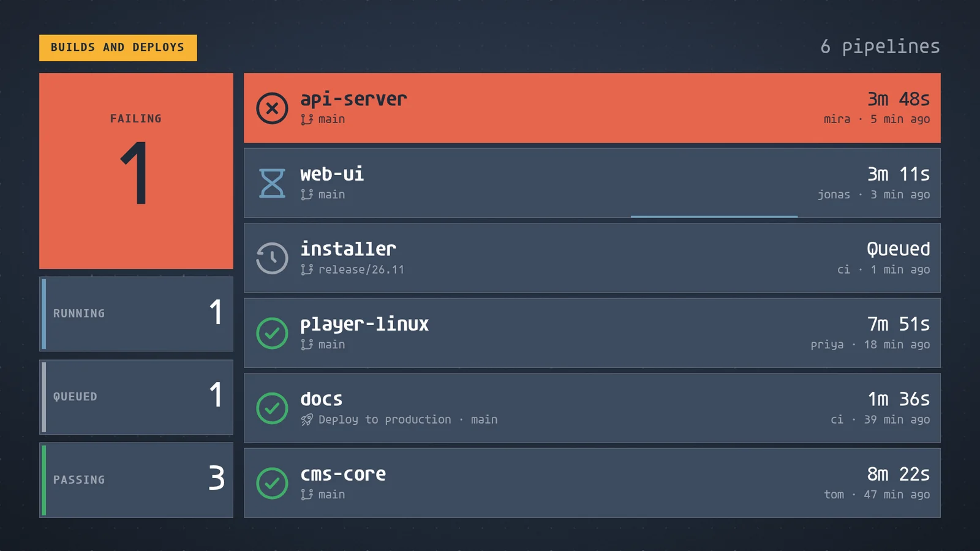Viewport: 980px width, 551px height.
Task: Click the branch icon under player-linux
Action: click(x=307, y=345)
